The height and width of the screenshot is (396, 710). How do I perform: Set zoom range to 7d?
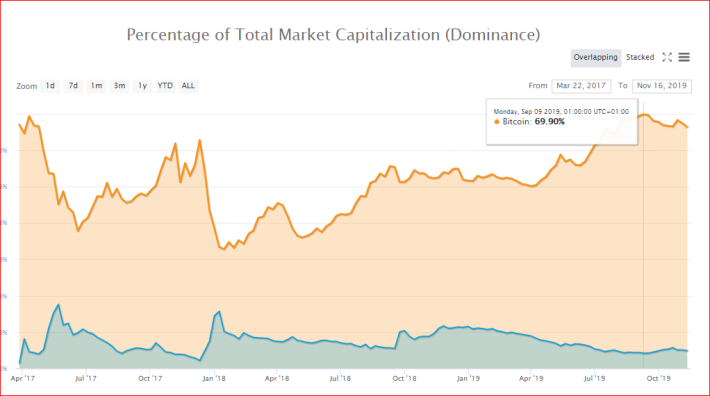tap(73, 86)
